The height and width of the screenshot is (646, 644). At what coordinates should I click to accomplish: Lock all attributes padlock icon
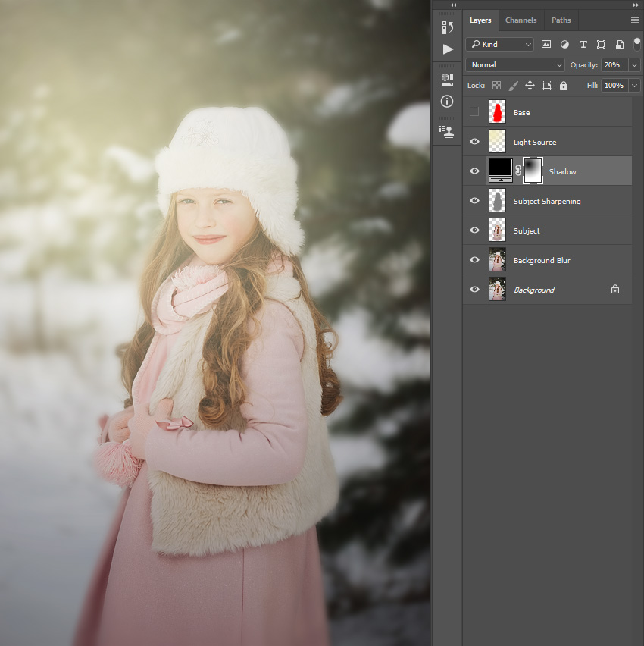click(x=563, y=86)
